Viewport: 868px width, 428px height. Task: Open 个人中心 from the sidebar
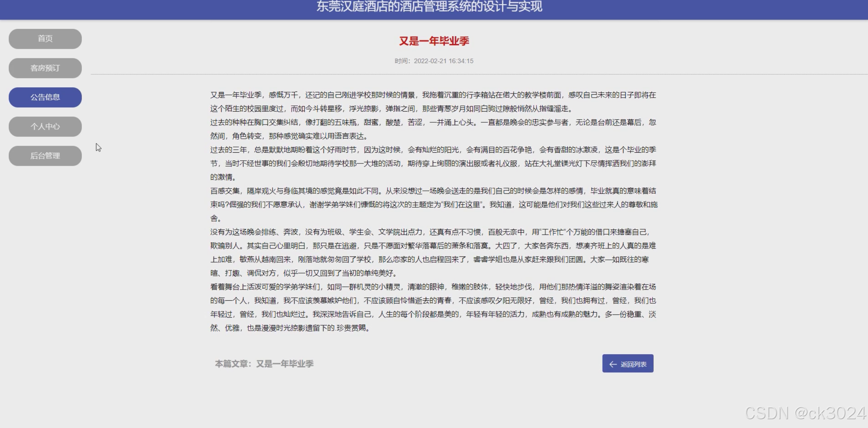coord(45,127)
